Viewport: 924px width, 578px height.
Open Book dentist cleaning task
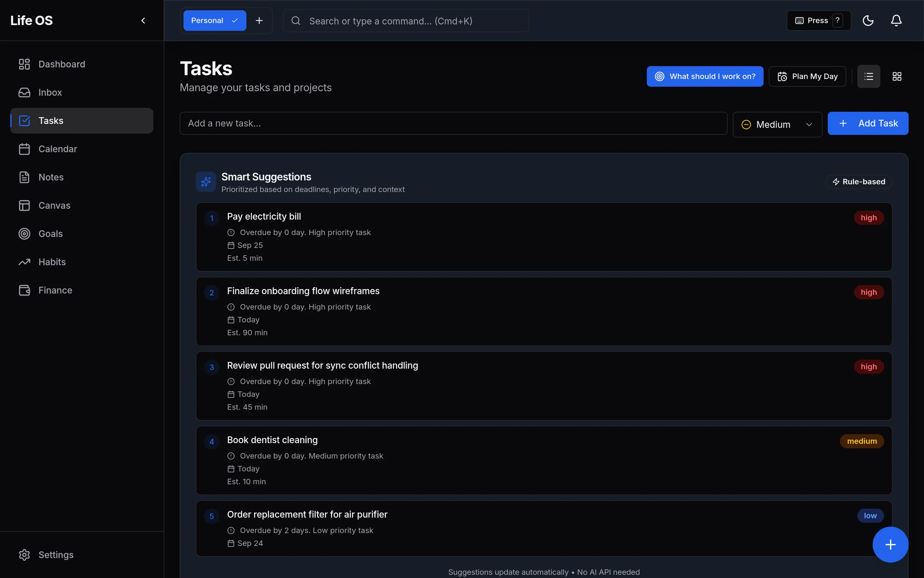[544, 460]
